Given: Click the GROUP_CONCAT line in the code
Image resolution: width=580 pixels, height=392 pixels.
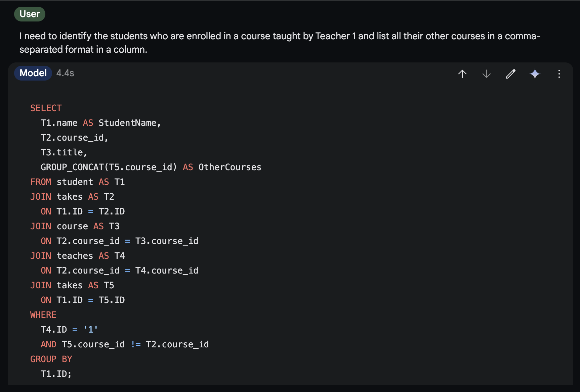Looking at the screenshot, I should [x=151, y=167].
